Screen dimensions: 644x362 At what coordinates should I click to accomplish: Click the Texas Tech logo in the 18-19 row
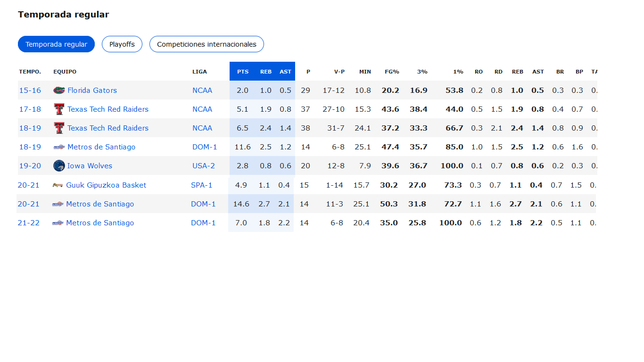tap(59, 128)
